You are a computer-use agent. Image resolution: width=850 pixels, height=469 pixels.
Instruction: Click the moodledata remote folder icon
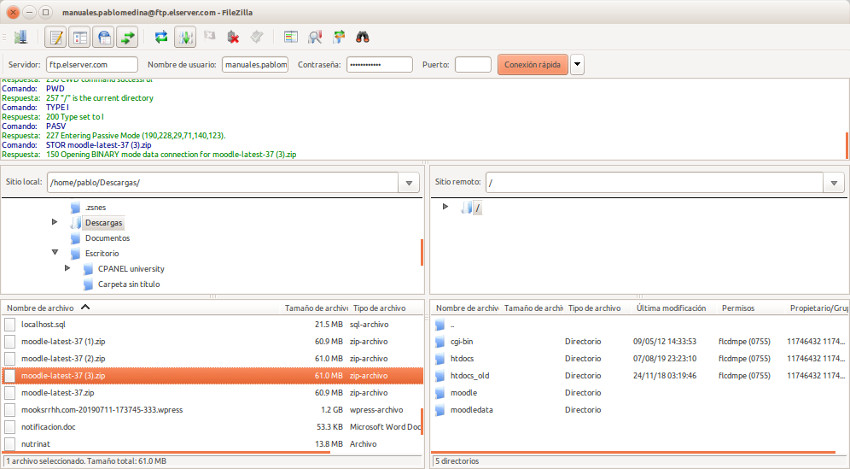(440, 410)
